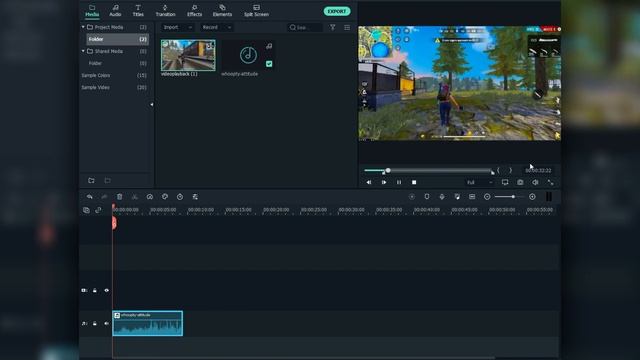This screenshot has width=640, height=360.
Task: Collapse the media library side panel arrow
Action: click(151, 104)
